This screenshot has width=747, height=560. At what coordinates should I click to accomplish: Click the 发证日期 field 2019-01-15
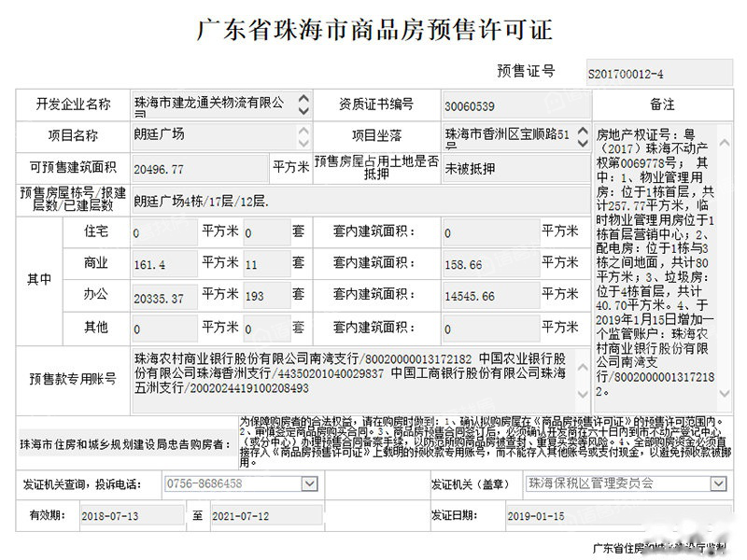point(618,516)
